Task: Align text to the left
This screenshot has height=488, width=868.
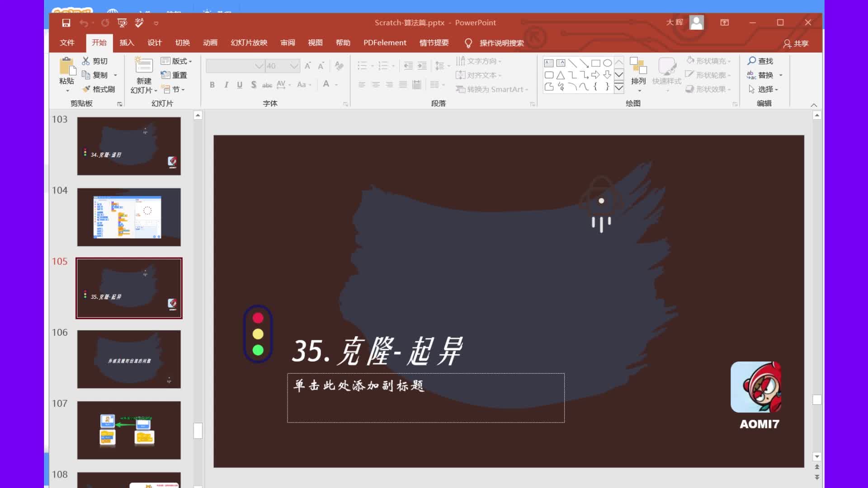Action: (x=362, y=84)
